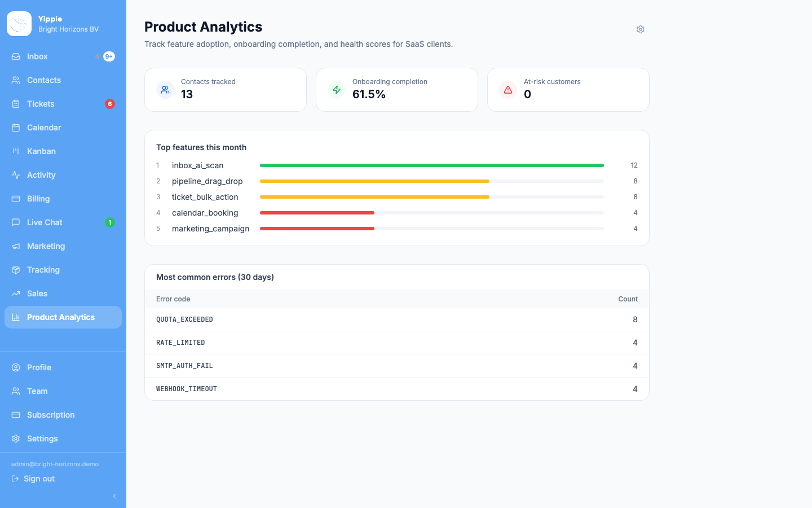Click the Tickets clipboard icon

click(x=16, y=104)
